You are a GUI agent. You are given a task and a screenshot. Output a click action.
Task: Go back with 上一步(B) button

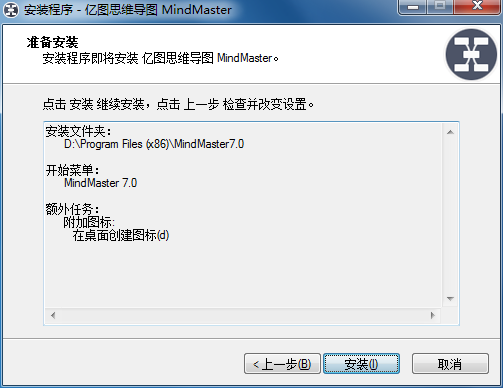point(282,364)
